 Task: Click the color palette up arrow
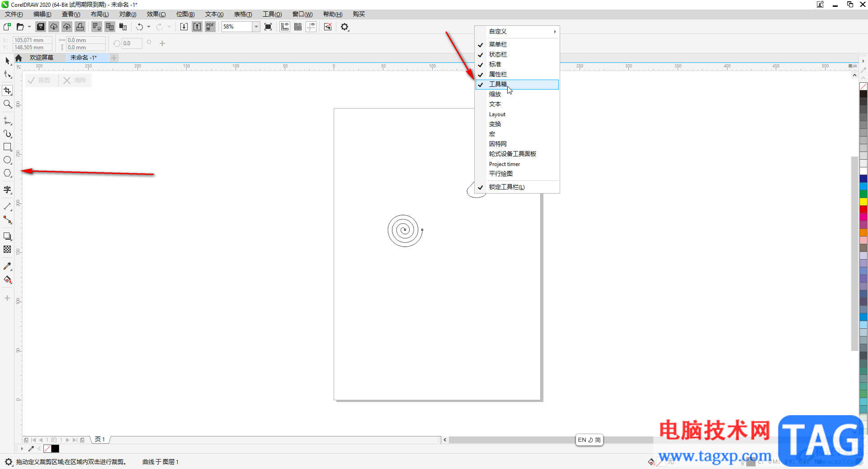[x=863, y=78]
